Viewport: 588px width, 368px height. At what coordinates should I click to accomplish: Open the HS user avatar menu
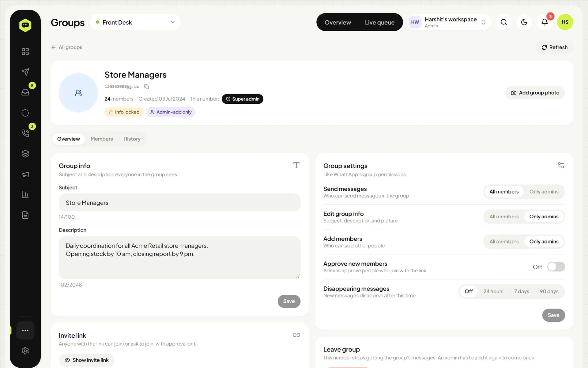pyautogui.click(x=565, y=22)
